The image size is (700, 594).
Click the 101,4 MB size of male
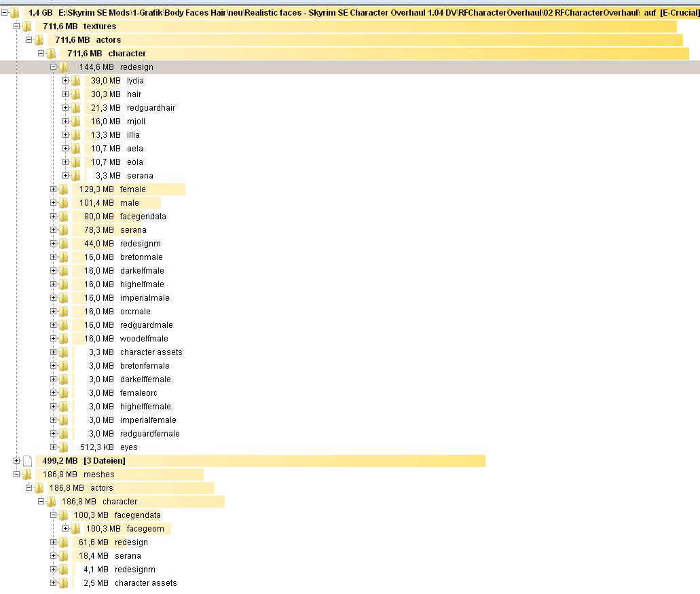coord(96,203)
